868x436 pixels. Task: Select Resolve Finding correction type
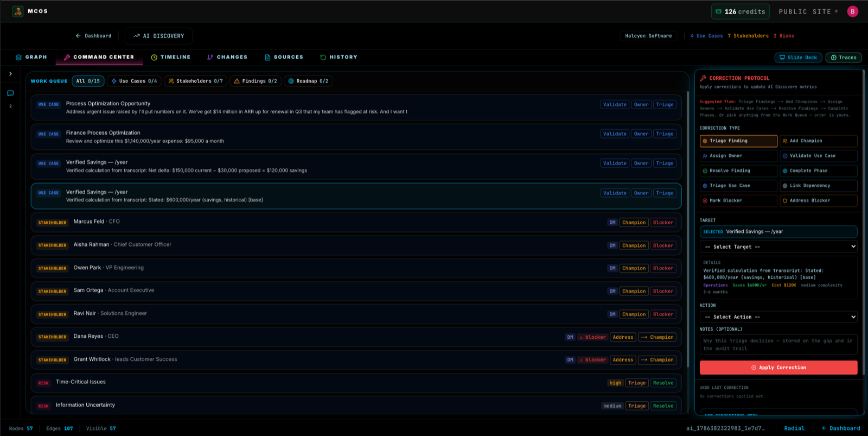(x=738, y=170)
